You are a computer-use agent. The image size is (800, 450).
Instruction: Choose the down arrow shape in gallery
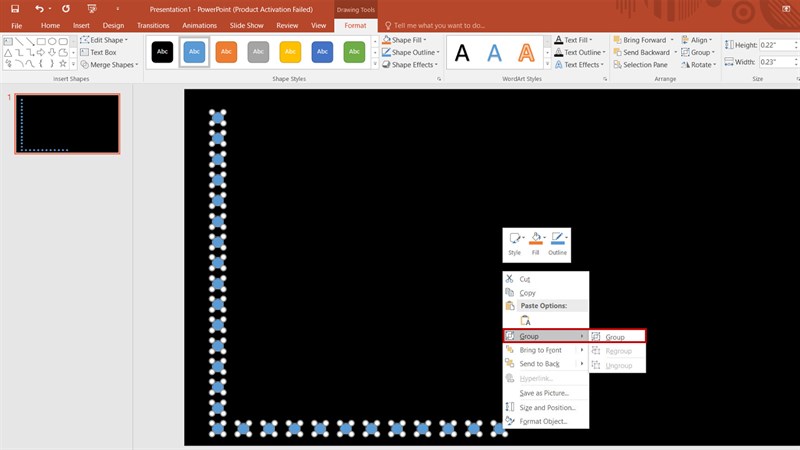52,53
